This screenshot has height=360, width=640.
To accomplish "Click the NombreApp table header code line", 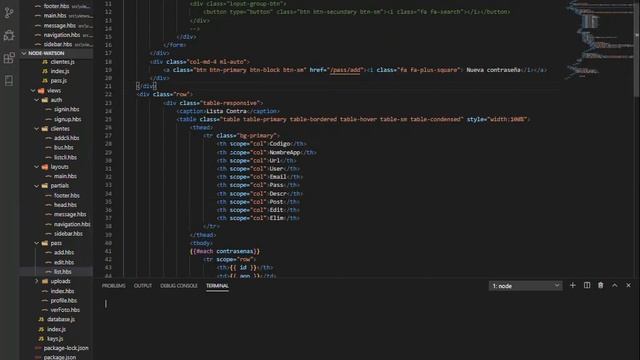I will (266, 152).
